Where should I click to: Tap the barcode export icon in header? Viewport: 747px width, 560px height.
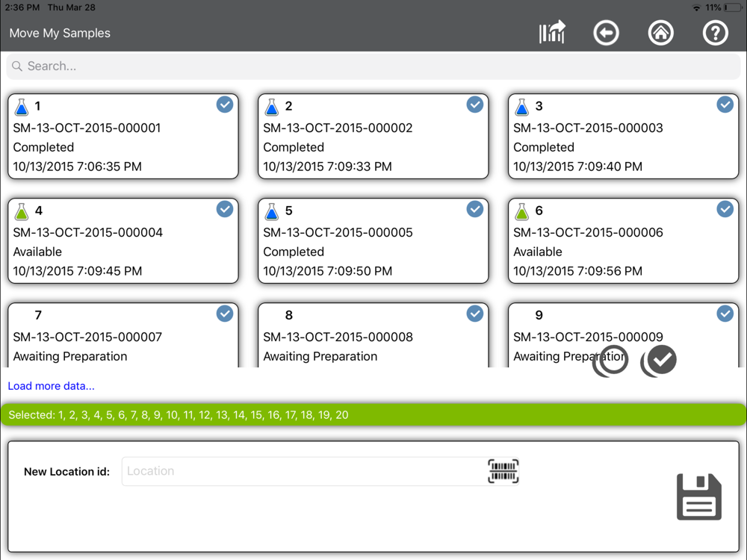coord(552,33)
